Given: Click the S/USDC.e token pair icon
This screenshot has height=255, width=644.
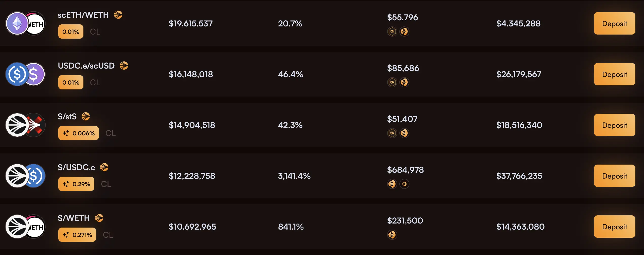Looking at the screenshot, I should click(25, 176).
